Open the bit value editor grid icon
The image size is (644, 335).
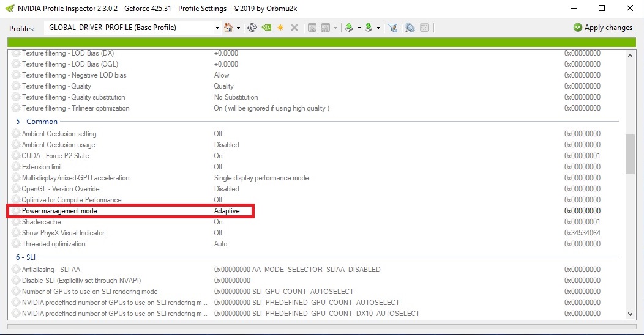coord(424,28)
